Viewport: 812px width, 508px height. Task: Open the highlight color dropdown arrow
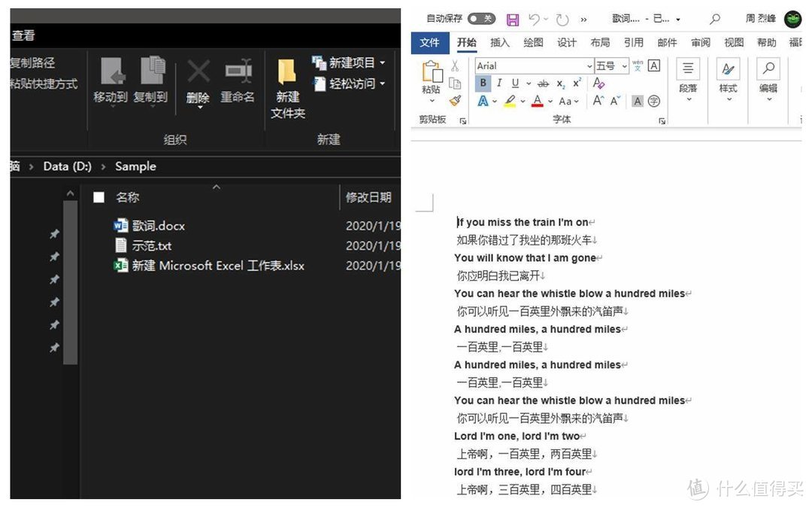[523, 102]
